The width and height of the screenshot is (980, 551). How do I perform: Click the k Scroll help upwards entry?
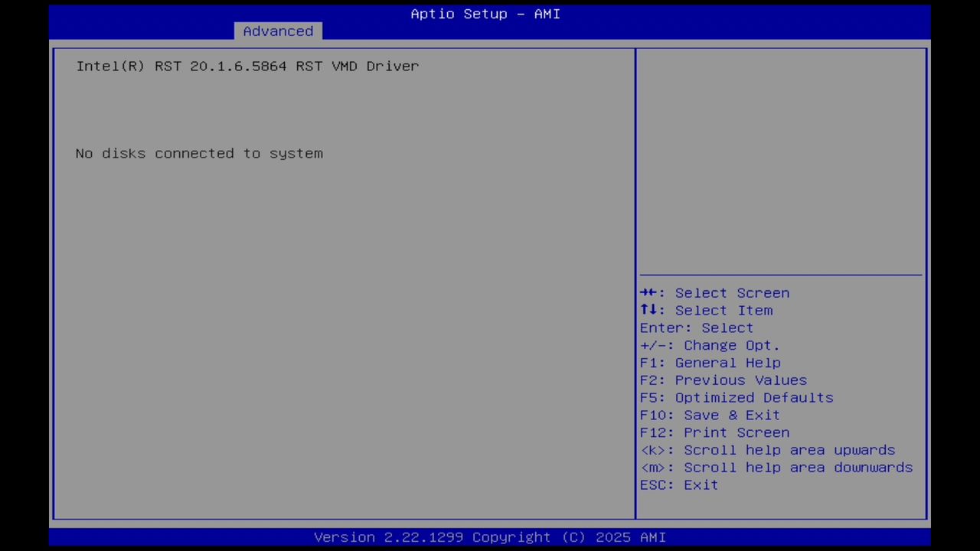767,450
